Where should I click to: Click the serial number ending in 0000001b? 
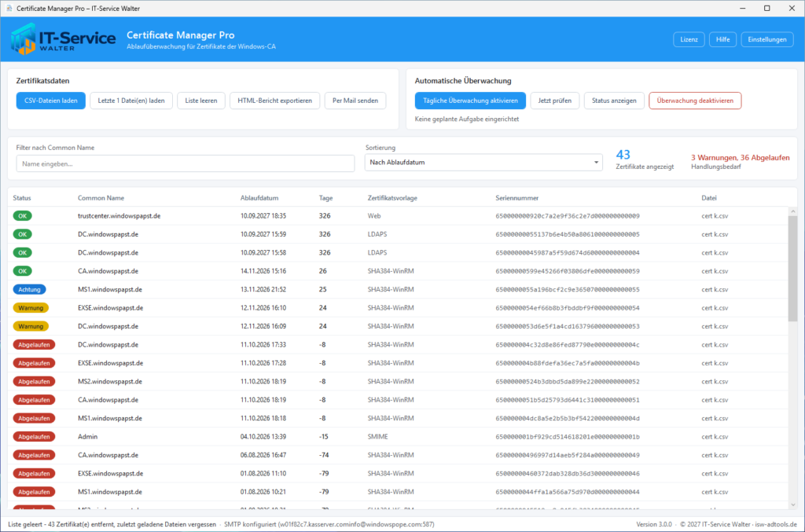(x=568, y=437)
